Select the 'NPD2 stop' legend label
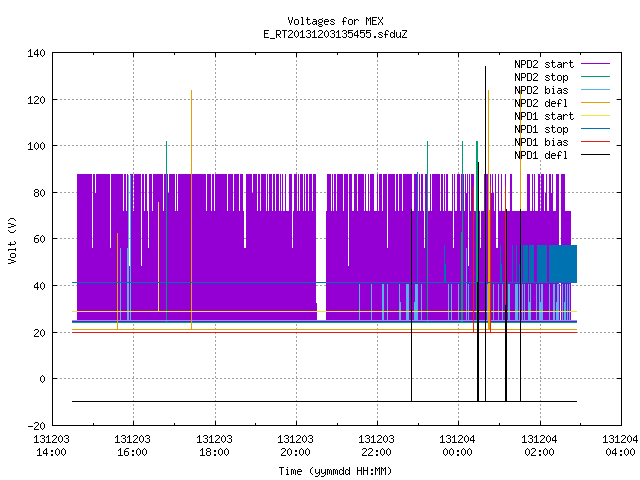 (x=541, y=77)
